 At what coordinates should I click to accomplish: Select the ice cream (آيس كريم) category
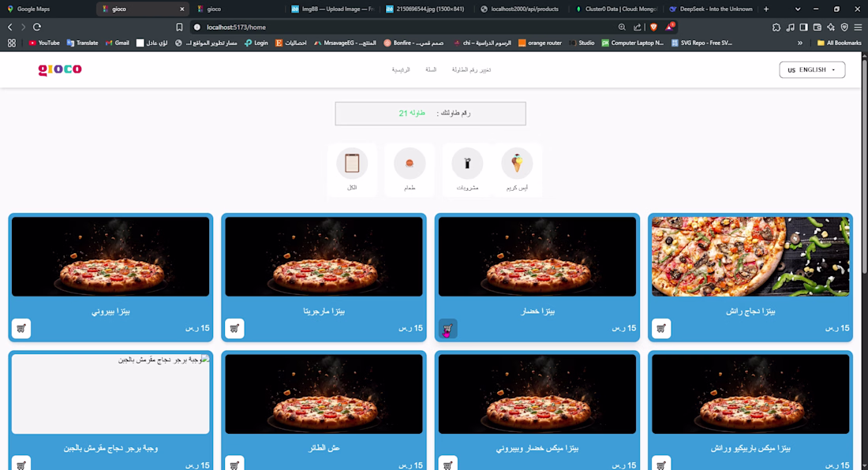click(x=517, y=170)
